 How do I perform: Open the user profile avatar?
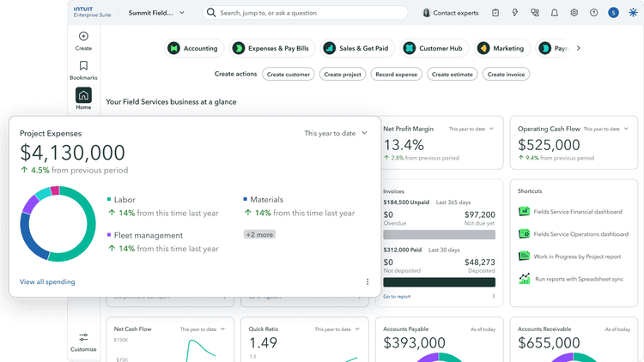(614, 13)
